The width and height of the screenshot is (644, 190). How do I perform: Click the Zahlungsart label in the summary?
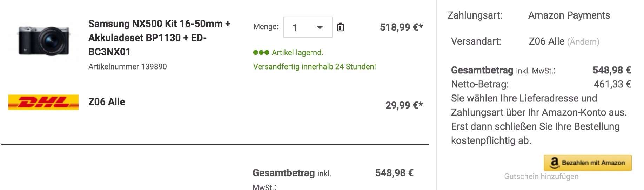point(475,15)
